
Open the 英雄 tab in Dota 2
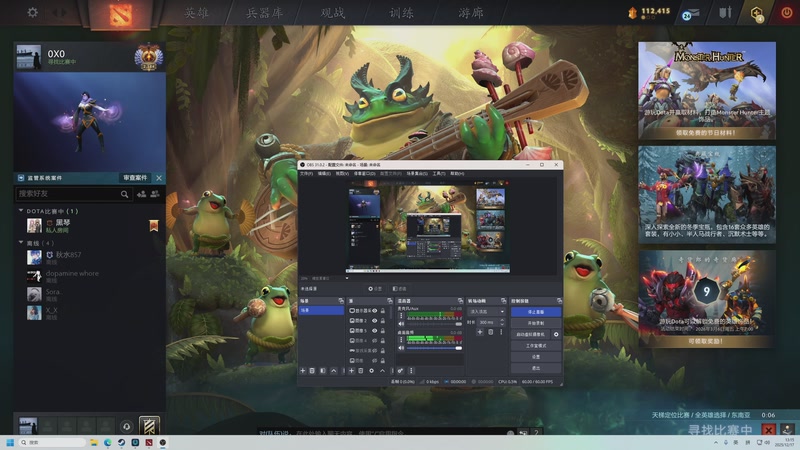[196, 13]
